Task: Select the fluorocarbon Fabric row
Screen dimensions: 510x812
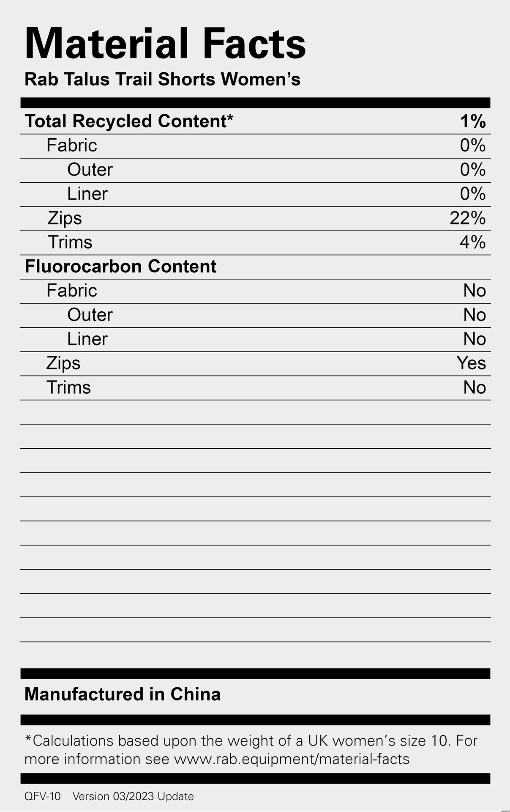Action: 255,291
